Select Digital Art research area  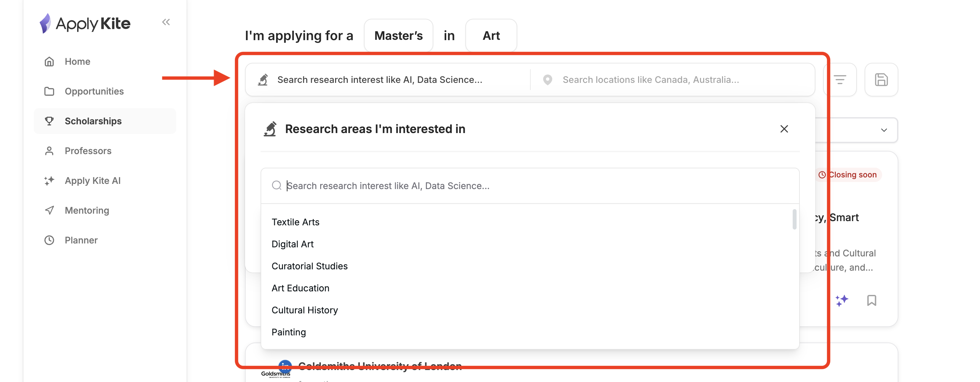pos(293,244)
